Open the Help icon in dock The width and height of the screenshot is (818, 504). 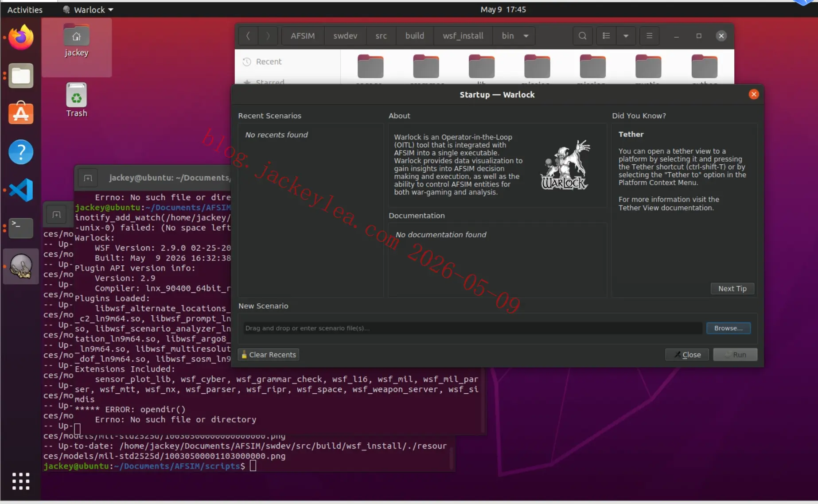point(21,152)
